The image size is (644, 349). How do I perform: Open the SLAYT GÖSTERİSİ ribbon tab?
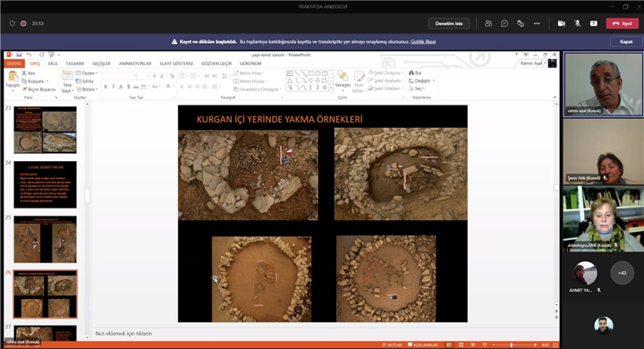[176, 64]
